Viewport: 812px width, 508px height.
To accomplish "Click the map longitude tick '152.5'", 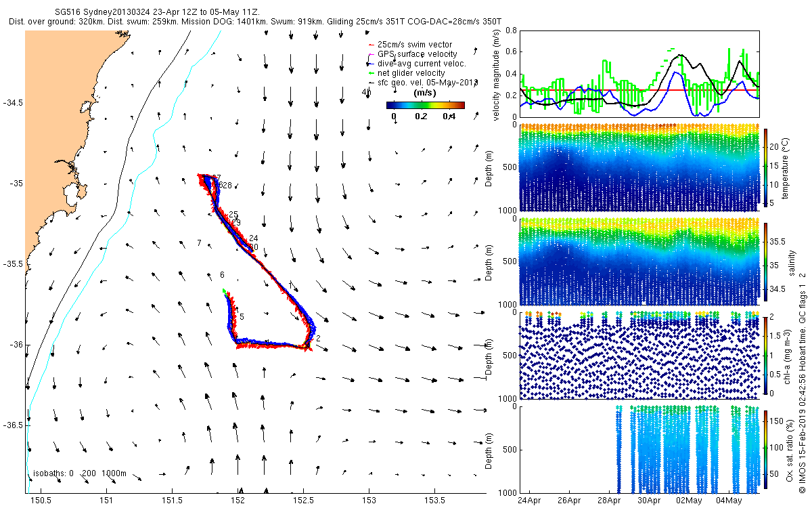I will coord(303,501).
